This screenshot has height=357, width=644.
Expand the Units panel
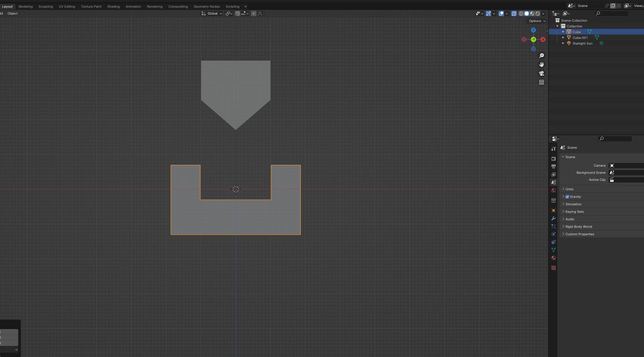tap(569, 189)
